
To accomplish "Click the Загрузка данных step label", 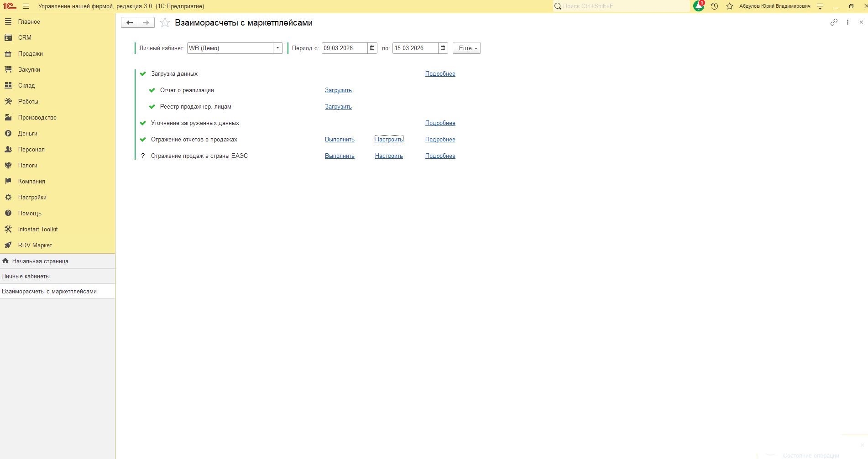I will [x=174, y=74].
